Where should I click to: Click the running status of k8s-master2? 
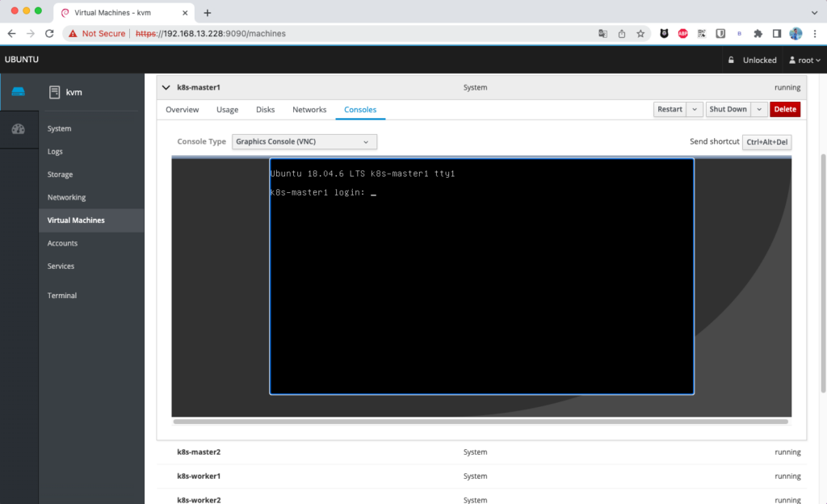787,451
